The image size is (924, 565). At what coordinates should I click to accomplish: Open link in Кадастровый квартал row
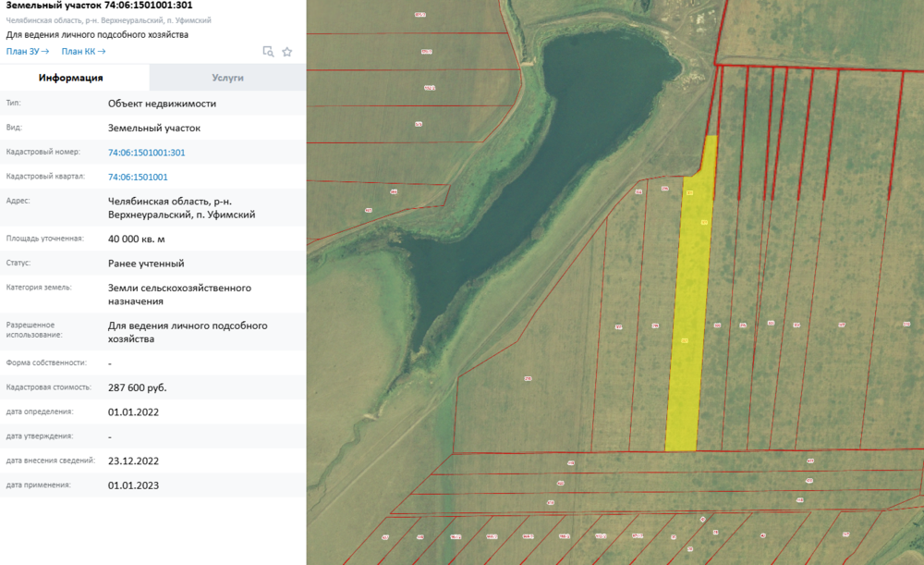138,177
